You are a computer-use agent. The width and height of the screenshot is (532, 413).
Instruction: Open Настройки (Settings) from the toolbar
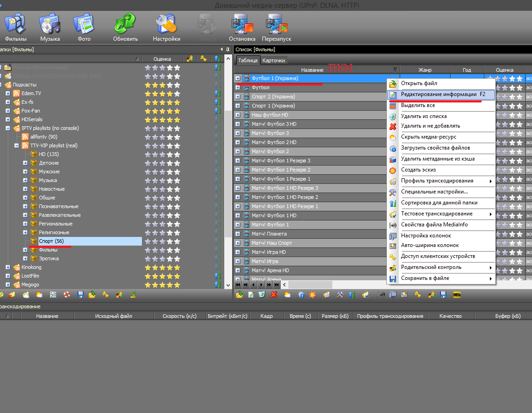pyautogui.click(x=166, y=27)
